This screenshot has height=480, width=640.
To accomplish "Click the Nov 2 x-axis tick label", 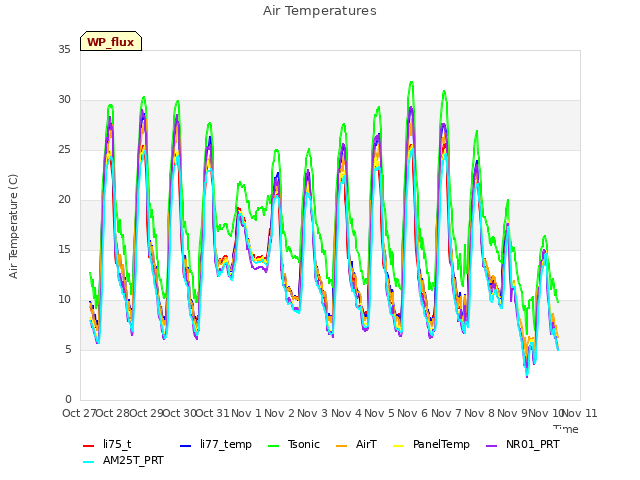I will point(279,413).
